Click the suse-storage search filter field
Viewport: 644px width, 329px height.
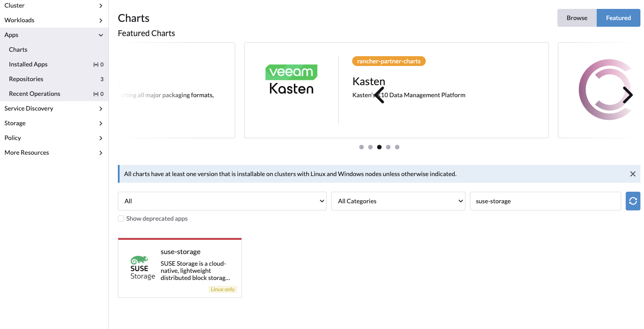click(545, 201)
